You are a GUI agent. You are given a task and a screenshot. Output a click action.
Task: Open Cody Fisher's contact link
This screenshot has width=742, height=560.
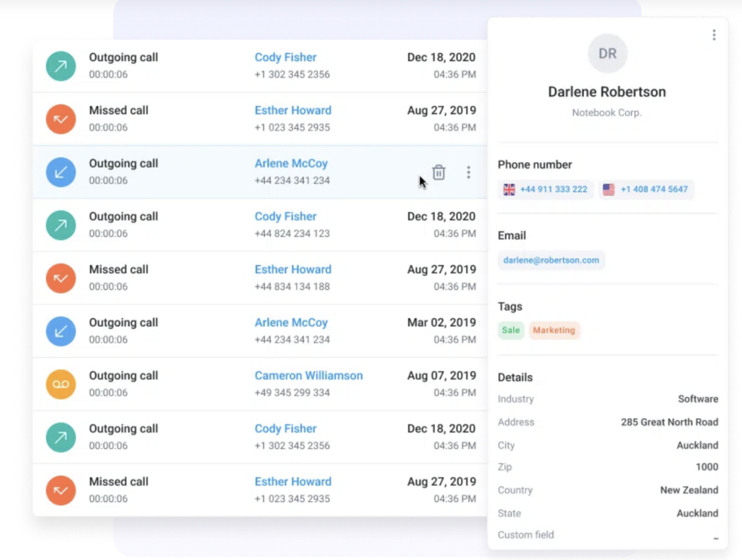[285, 57]
